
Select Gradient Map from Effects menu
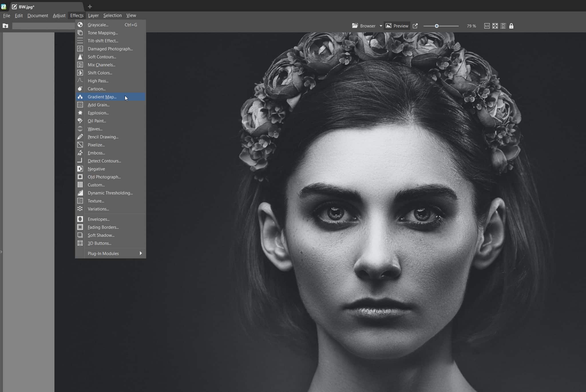(x=102, y=97)
